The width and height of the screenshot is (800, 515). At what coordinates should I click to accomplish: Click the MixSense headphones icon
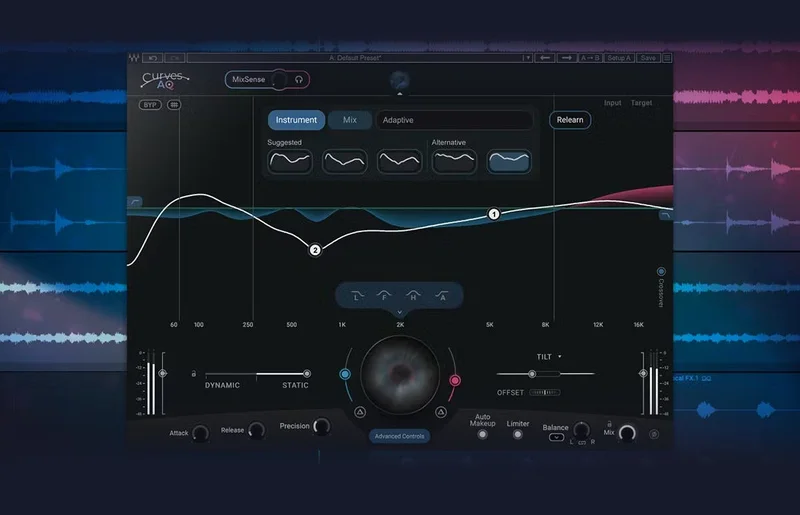pos(299,80)
